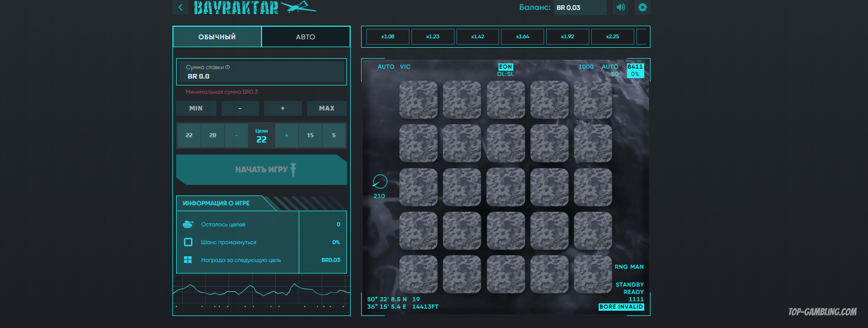Click the x1.92 multiplier box
The height and width of the screenshot is (328, 868).
coord(568,37)
